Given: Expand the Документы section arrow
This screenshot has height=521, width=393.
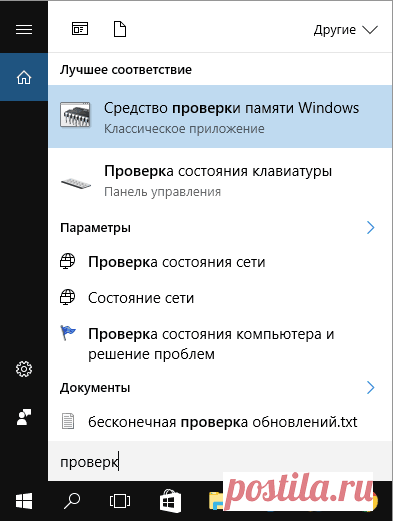Looking at the screenshot, I should point(370,388).
